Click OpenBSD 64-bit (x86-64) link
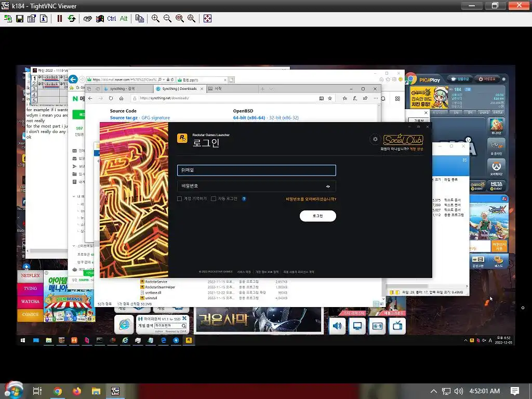Image resolution: width=532 pixels, height=399 pixels. click(x=249, y=118)
